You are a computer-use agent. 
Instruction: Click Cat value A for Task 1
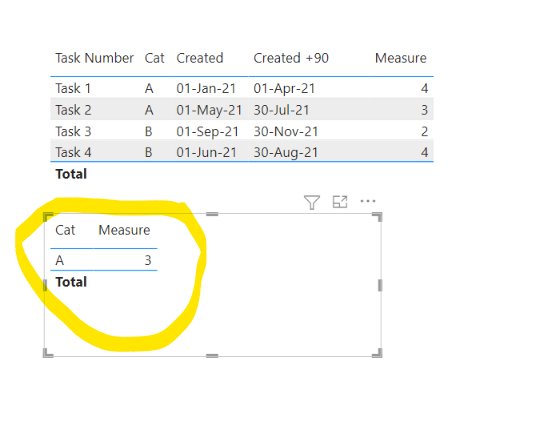pyautogui.click(x=149, y=88)
